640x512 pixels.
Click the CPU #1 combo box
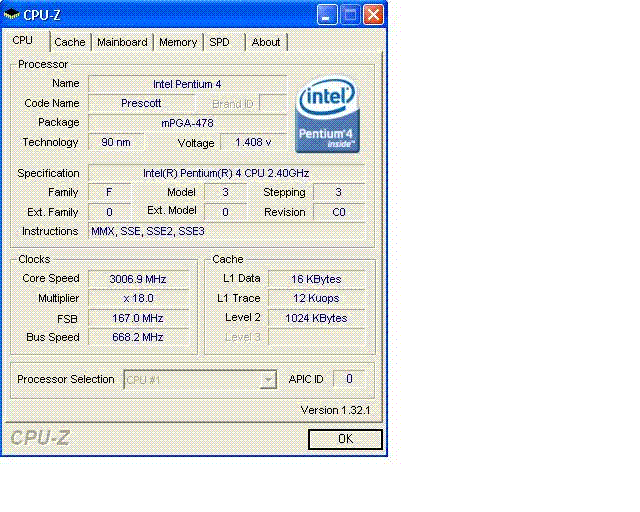200,380
